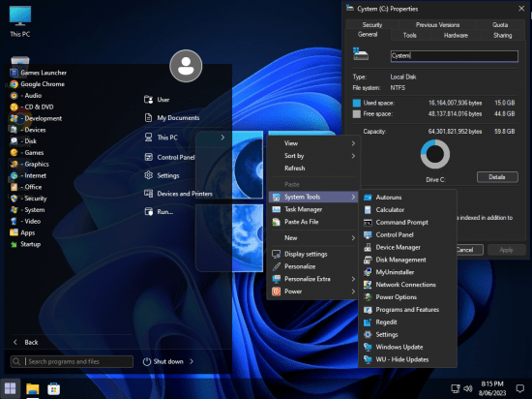Open Games Launcher in start menu
The width and height of the screenshot is (532, 399).
[x=38, y=73]
